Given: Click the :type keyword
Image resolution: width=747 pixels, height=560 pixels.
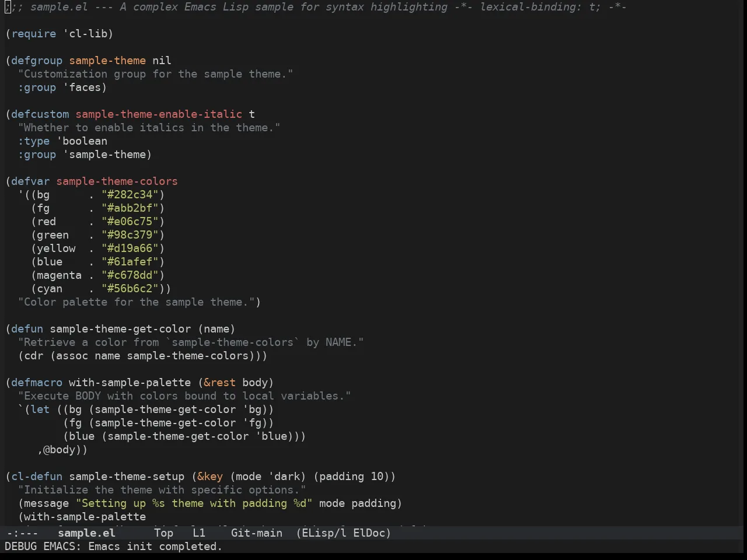Looking at the screenshot, I should coord(34,141).
